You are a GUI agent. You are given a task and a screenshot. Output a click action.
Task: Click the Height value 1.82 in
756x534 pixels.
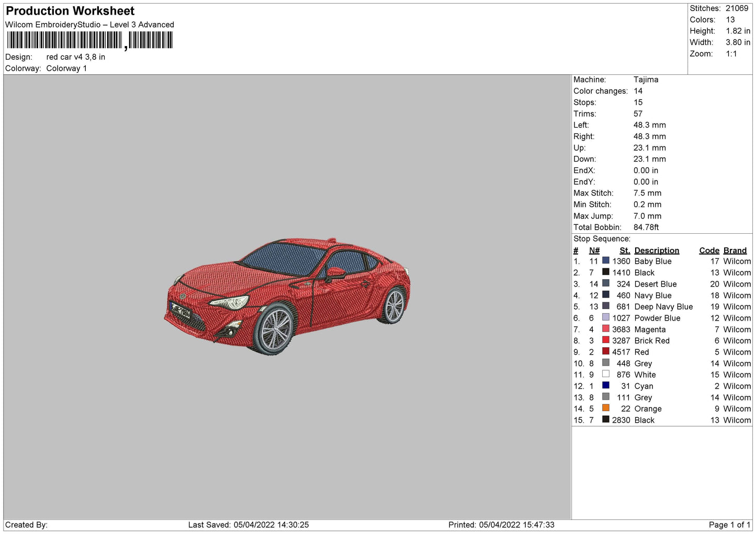738,31
